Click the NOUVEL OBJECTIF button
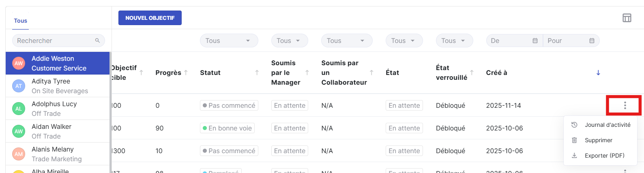This screenshot has width=644, height=173. coord(150,18)
